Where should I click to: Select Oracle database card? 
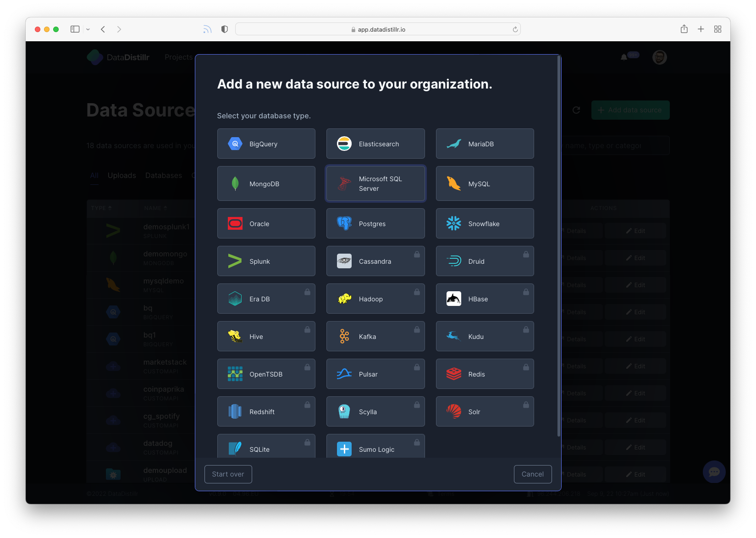coord(266,223)
